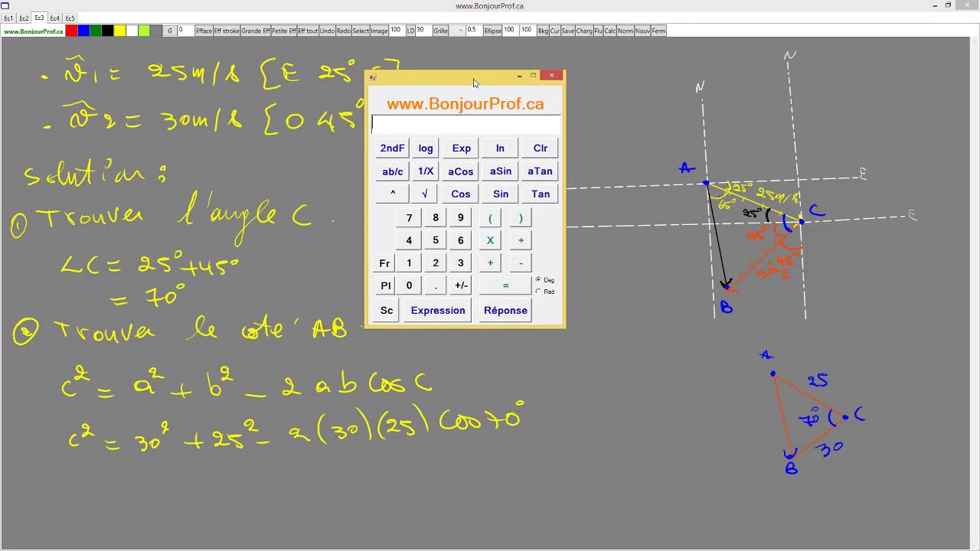Clear calculator with Clr button
Screen dimensions: 980x551
click(541, 148)
